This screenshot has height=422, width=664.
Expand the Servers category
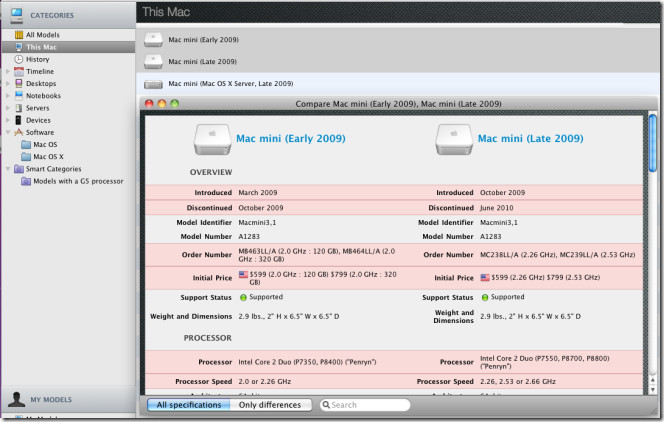[8, 108]
